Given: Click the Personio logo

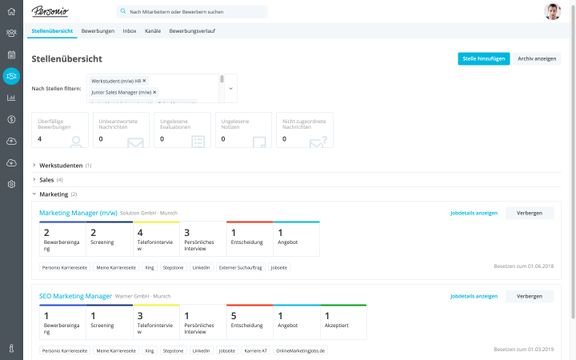Looking at the screenshot, I should 50,11.
